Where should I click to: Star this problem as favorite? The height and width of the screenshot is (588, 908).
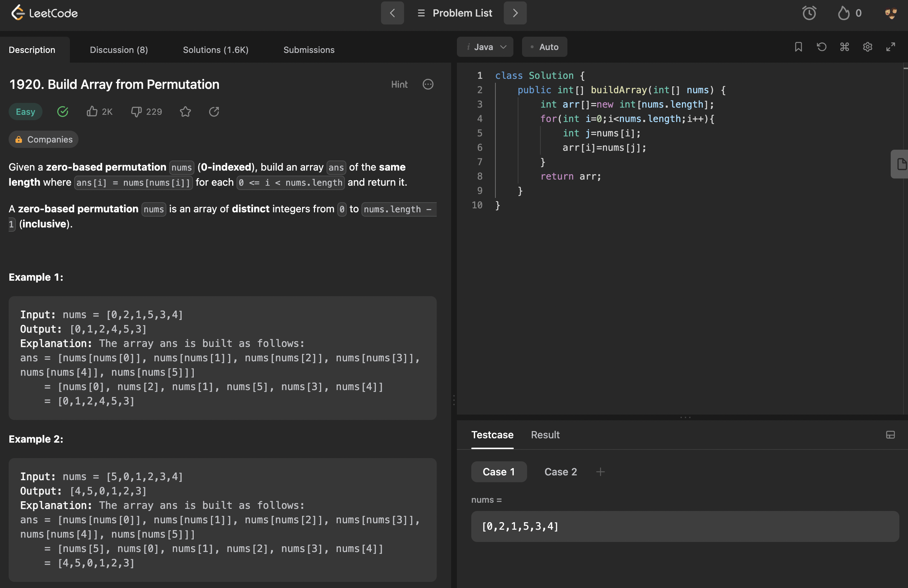(185, 111)
